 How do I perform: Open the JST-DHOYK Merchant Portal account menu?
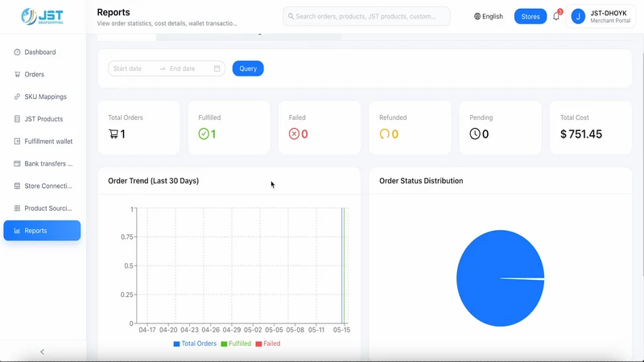tap(601, 16)
